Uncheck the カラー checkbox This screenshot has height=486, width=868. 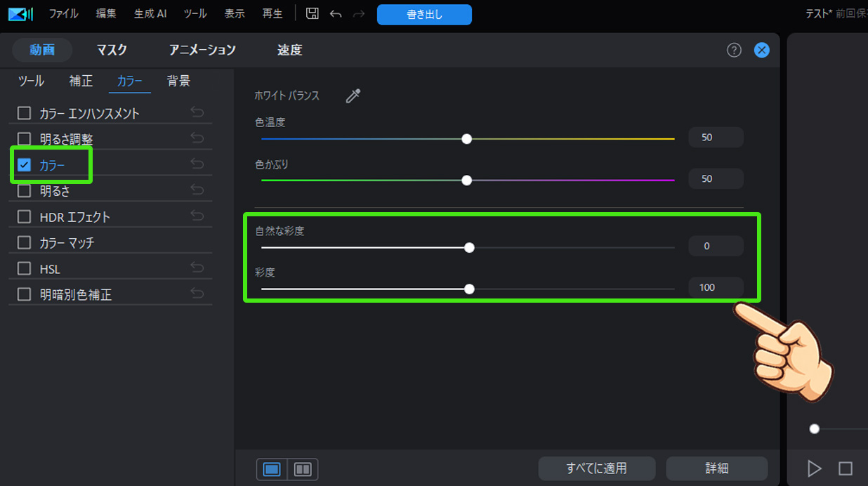[24, 164]
